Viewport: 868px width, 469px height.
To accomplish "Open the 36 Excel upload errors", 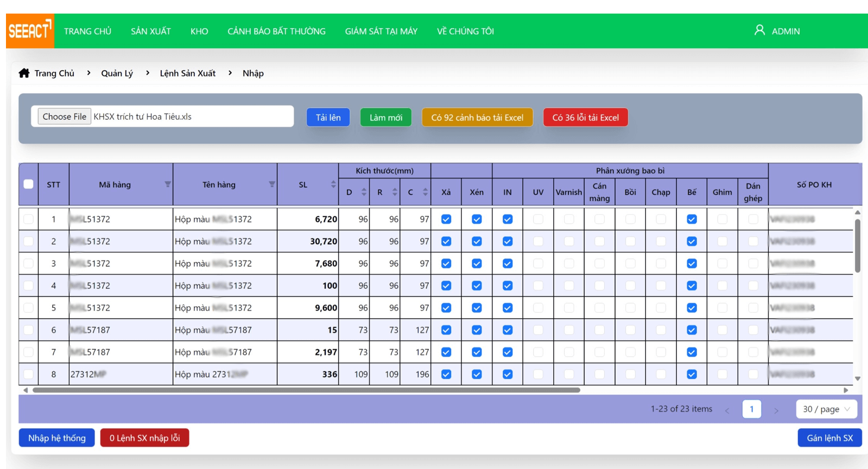I will click(585, 117).
